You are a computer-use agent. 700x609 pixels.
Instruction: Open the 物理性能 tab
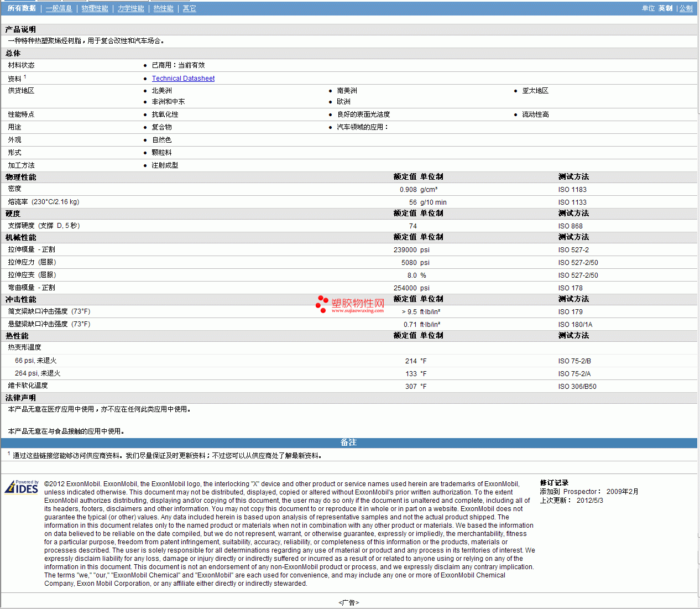95,8
